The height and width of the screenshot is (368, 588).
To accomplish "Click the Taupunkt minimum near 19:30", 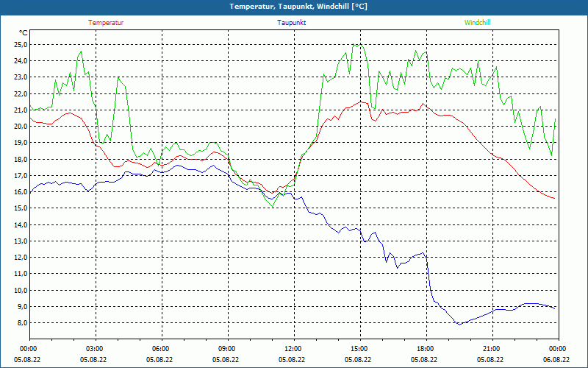I will coord(459,324).
